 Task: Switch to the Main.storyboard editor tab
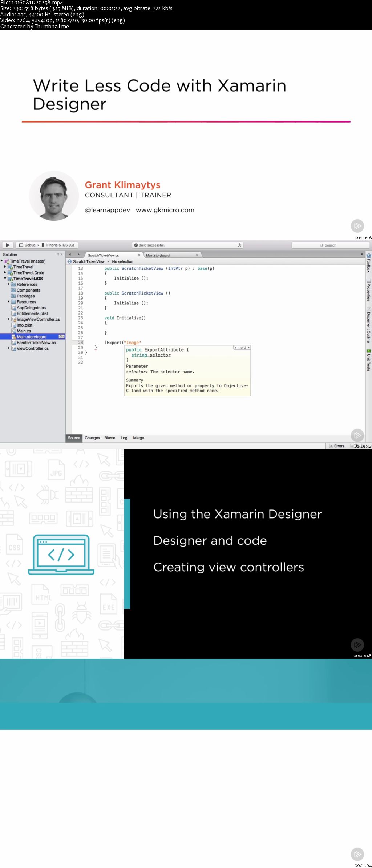158,255
